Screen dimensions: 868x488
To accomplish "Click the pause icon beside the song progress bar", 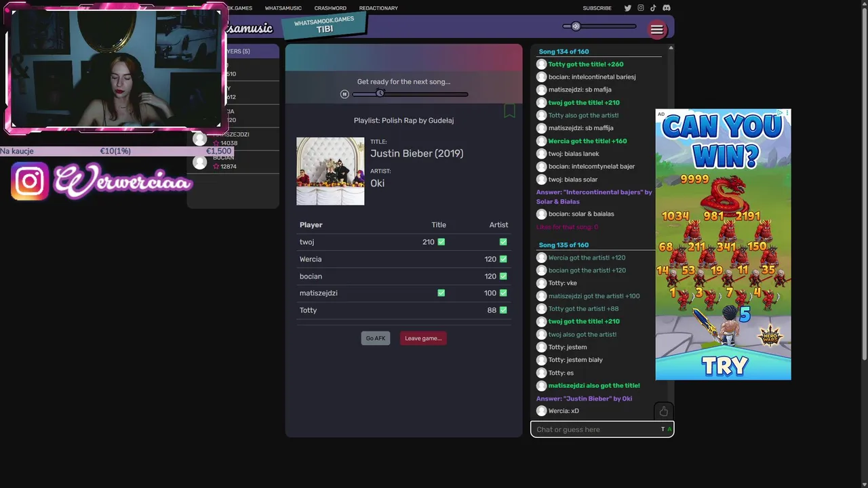I will coord(344,94).
